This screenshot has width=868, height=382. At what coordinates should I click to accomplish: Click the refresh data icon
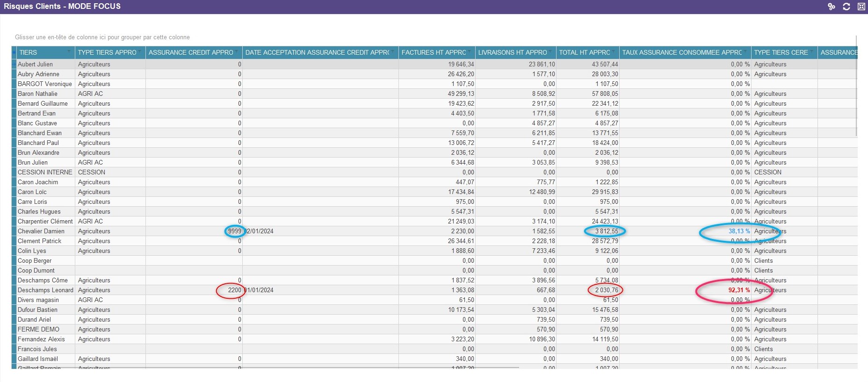pyautogui.click(x=846, y=7)
